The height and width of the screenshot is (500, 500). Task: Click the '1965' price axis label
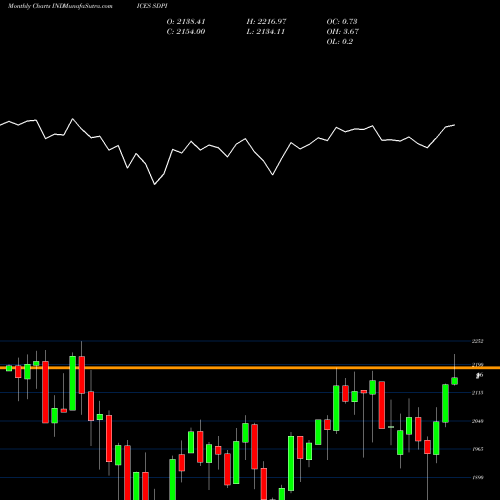click(x=477, y=449)
